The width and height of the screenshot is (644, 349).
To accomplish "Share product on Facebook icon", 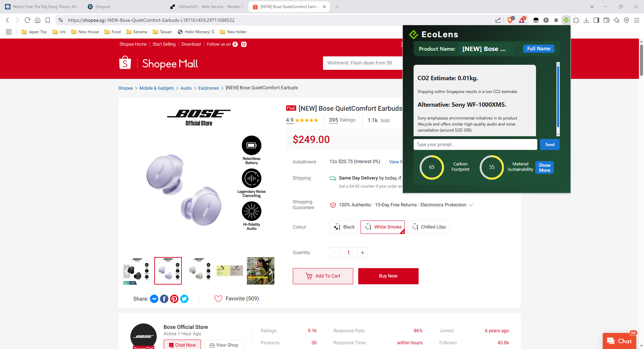I will pos(164,299).
